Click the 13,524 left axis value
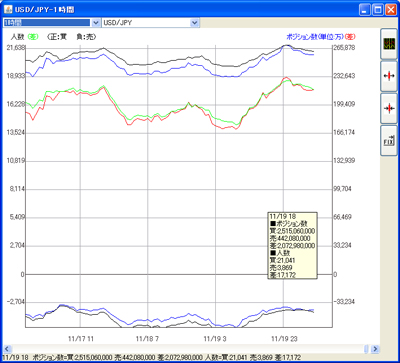 [16, 133]
